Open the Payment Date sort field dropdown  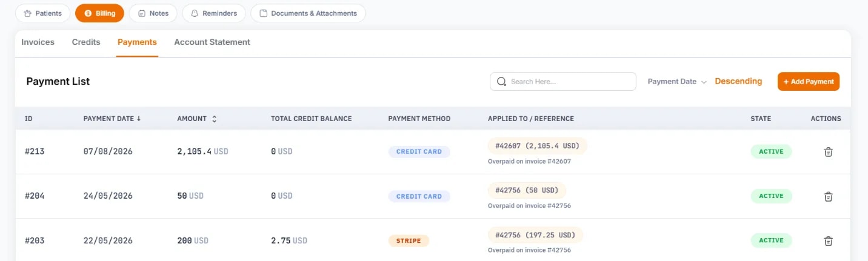(x=677, y=81)
